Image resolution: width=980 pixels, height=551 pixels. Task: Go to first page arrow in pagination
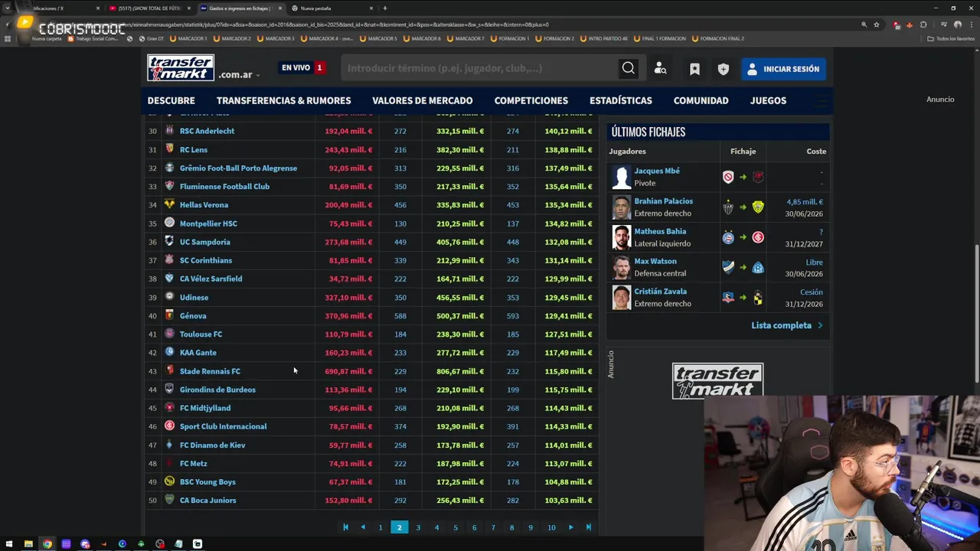[x=345, y=527]
